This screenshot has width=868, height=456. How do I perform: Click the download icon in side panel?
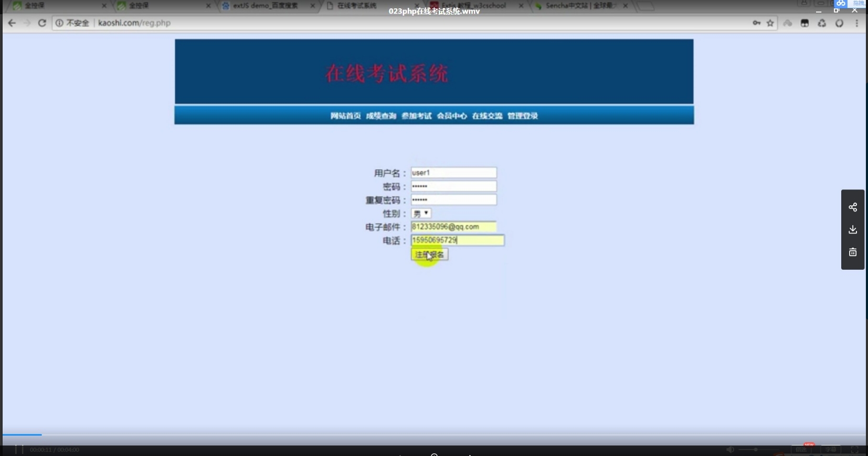pyautogui.click(x=853, y=229)
